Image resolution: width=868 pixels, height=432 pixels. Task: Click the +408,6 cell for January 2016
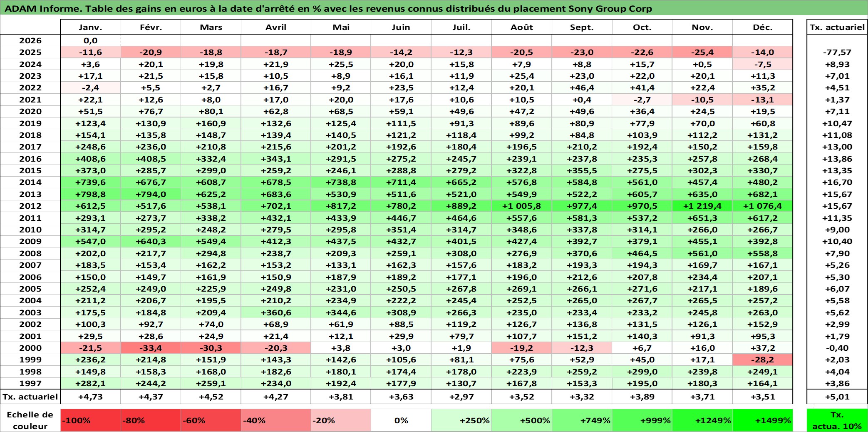coord(91,159)
